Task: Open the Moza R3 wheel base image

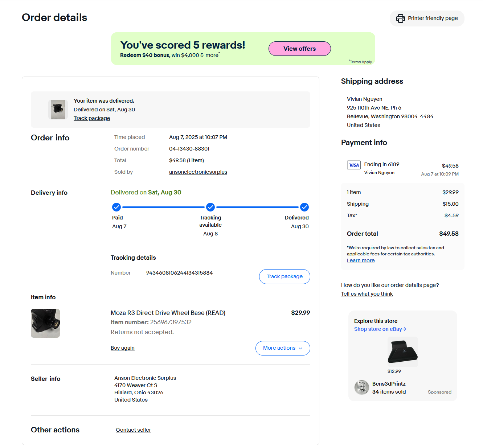Action: (x=45, y=323)
